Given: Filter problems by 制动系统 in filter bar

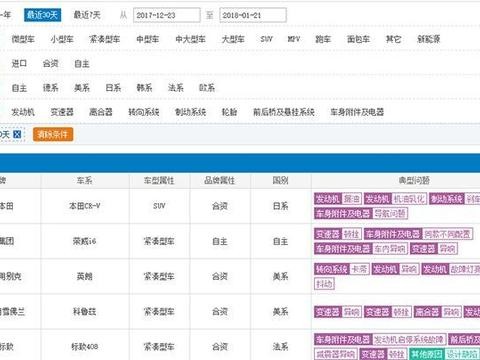Looking at the screenshot, I should 190,112.
